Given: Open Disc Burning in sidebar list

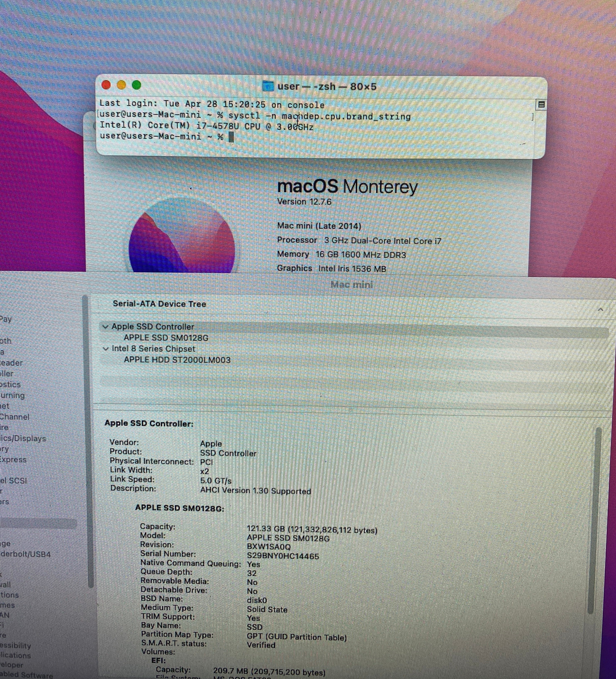Looking at the screenshot, I should [12, 395].
